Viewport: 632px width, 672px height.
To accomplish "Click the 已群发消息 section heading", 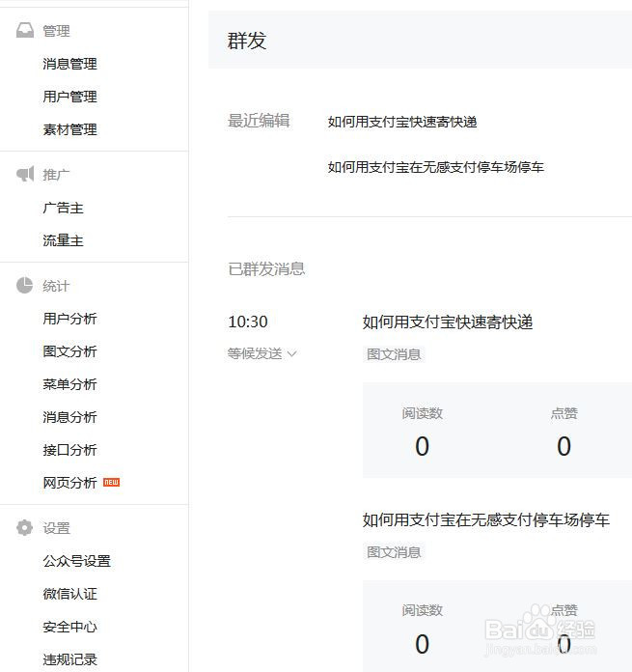I will coord(266,269).
